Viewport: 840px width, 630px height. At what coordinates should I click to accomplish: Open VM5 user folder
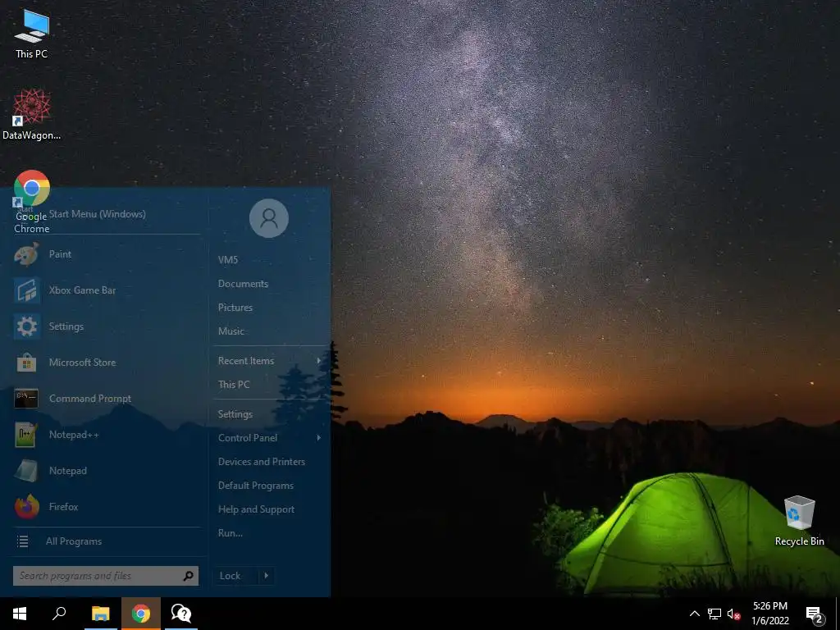[x=228, y=260]
